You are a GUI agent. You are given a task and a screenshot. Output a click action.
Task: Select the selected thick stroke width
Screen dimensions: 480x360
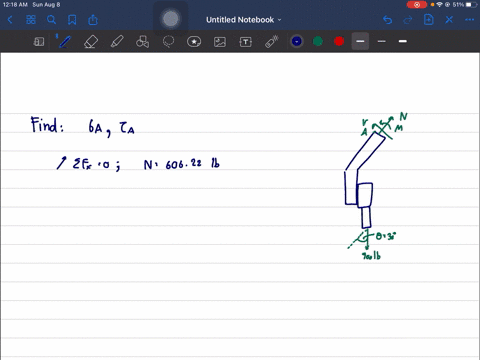click(x=360, y=41)
